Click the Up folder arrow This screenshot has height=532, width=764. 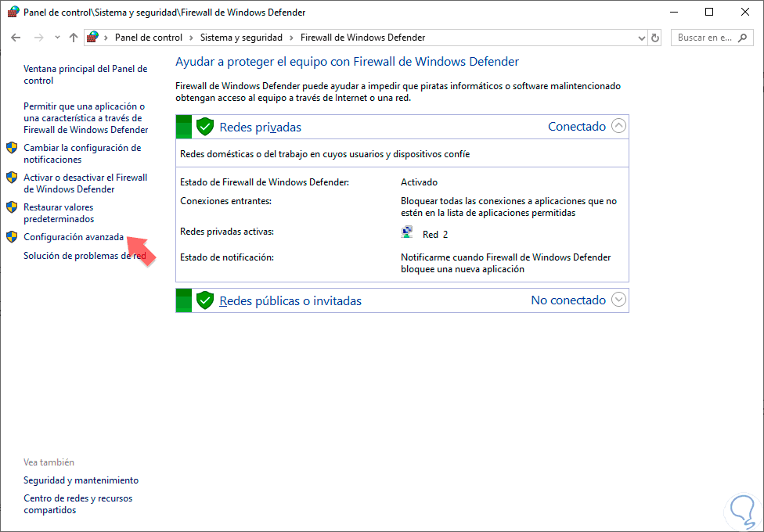(x=74, y=38)
